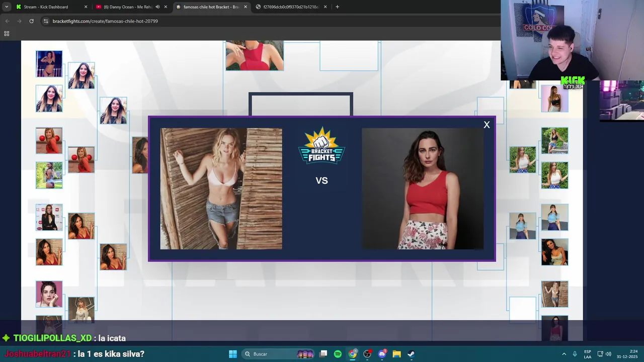This screenshot has width=644, height=362.
Task: Open the volume tray control
Action: (609, 354)
